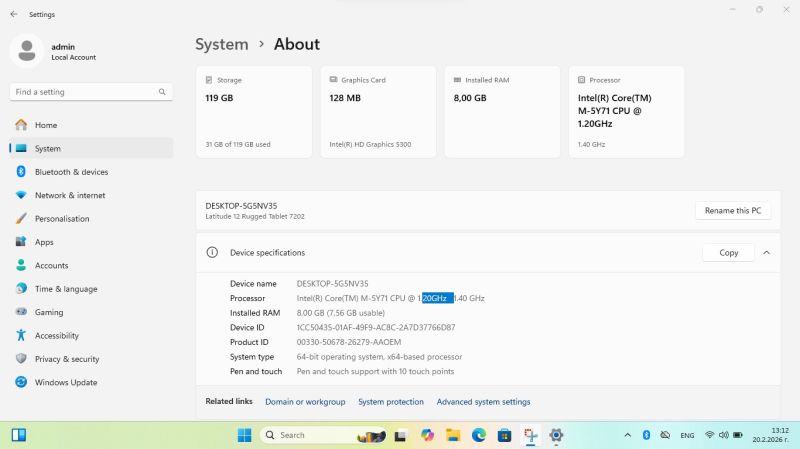Open Bluetooth & devices settings

71,172
